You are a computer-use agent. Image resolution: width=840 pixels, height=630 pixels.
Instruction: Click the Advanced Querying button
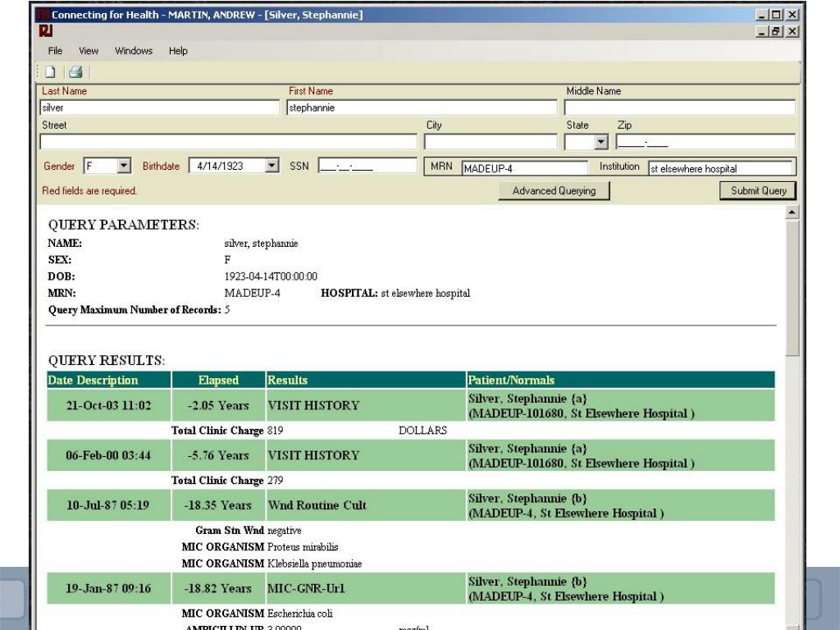click(554, 190)
